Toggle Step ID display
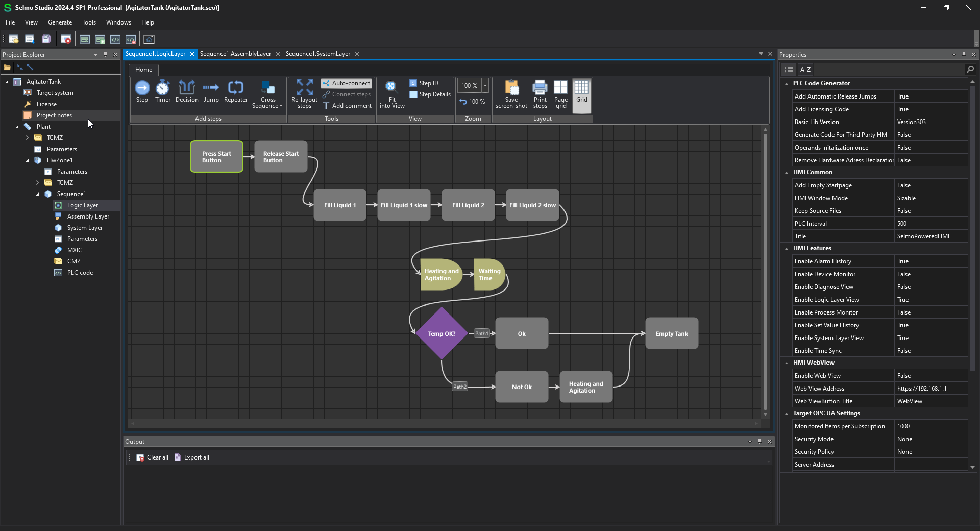 424,83
